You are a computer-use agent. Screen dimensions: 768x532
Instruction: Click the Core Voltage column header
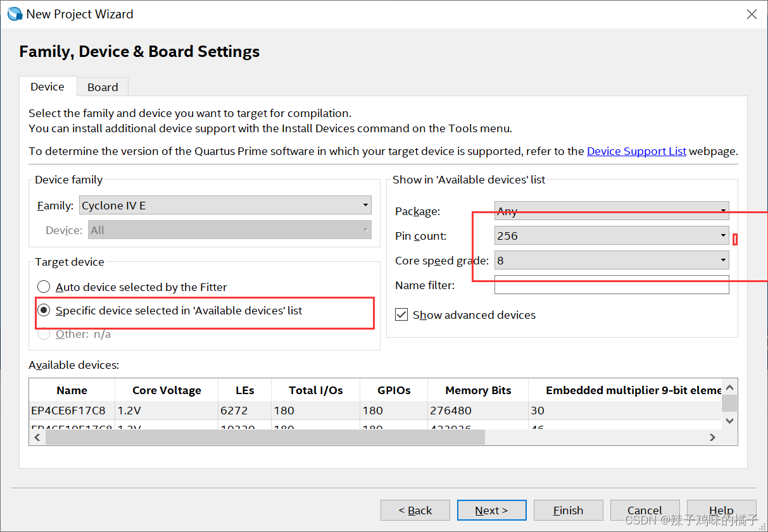(x=167, y=390)
